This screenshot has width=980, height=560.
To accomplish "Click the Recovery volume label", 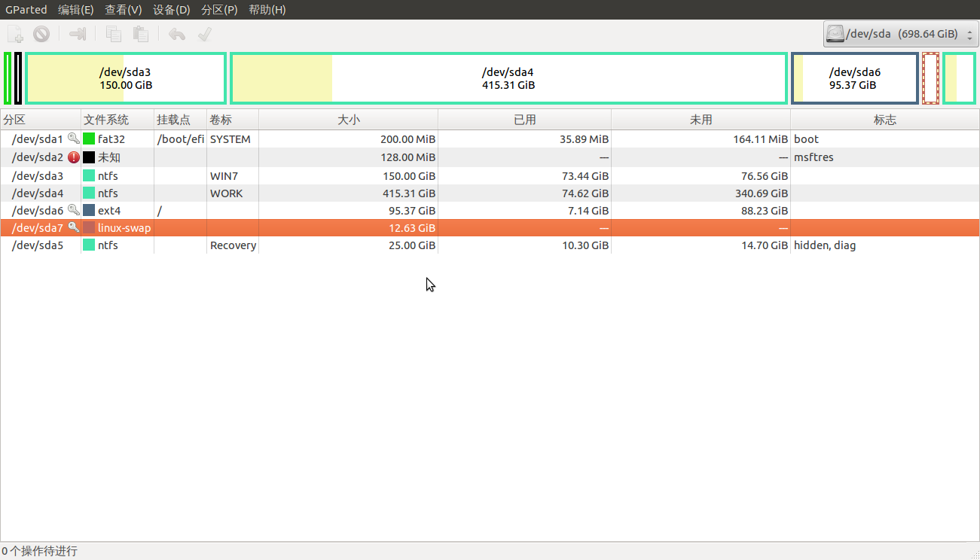I will [233, 245].
